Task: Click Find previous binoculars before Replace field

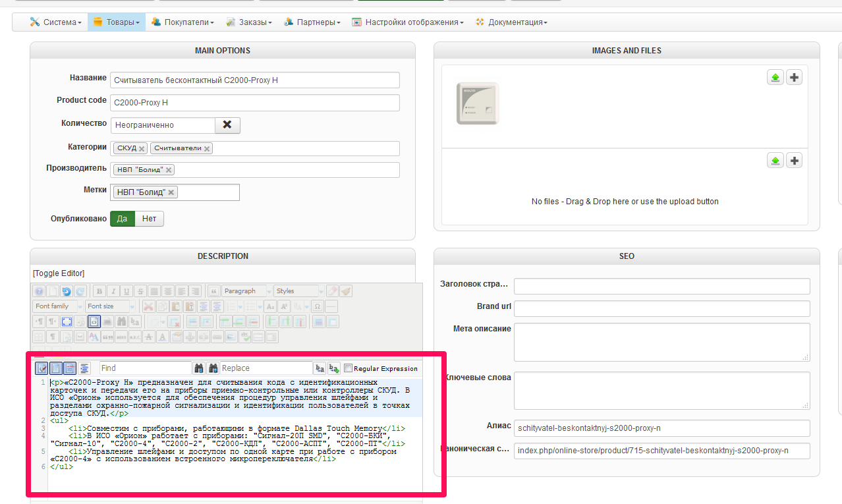Action: click(213, 368)
